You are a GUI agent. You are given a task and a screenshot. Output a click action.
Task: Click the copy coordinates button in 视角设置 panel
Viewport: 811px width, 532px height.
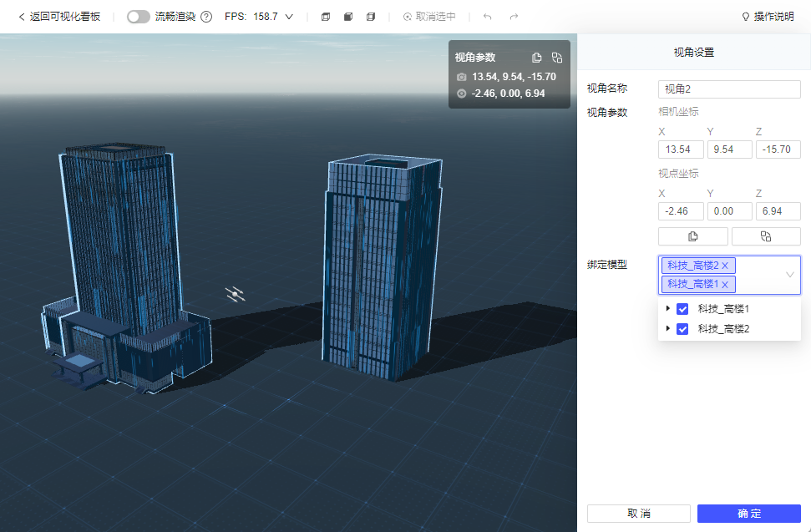(x=693, y=236)
